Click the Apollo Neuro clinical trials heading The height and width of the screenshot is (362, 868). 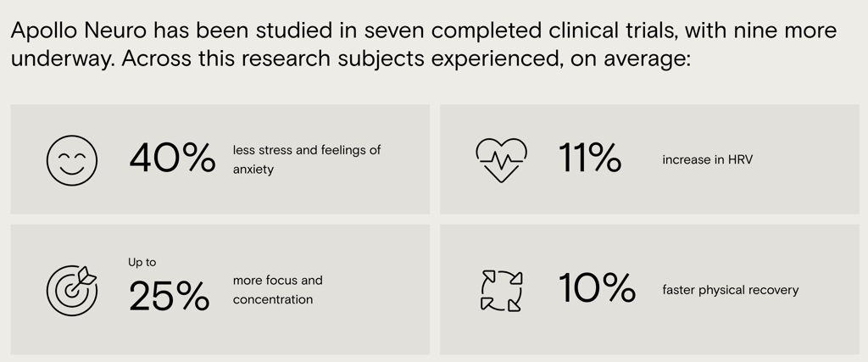point(424,44)
